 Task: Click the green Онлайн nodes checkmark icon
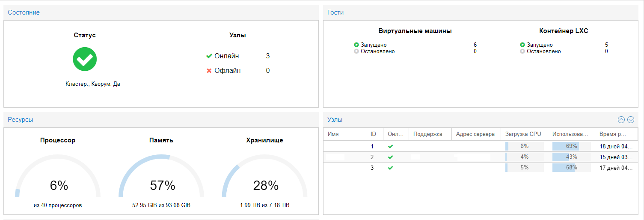click(x=209, y=56)
